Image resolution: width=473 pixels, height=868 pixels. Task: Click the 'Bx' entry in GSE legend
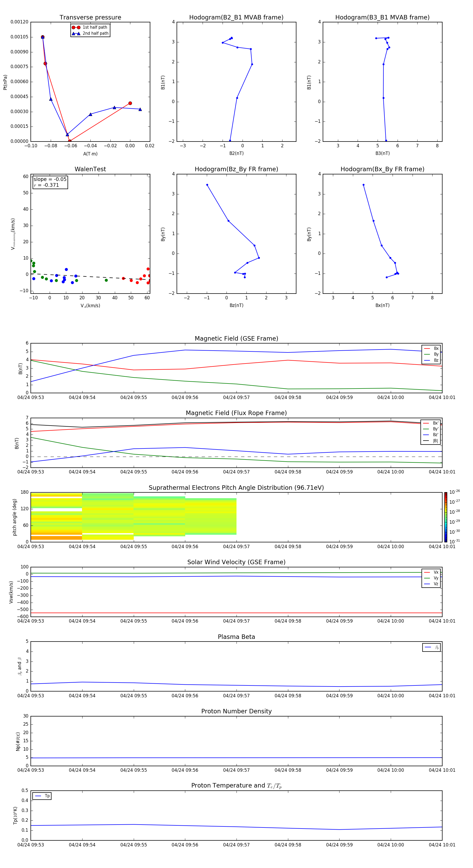(431, 349)
